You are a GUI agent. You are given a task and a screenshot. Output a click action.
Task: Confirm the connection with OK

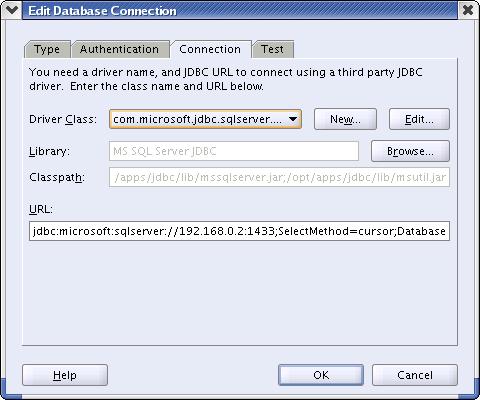[321, 375]
